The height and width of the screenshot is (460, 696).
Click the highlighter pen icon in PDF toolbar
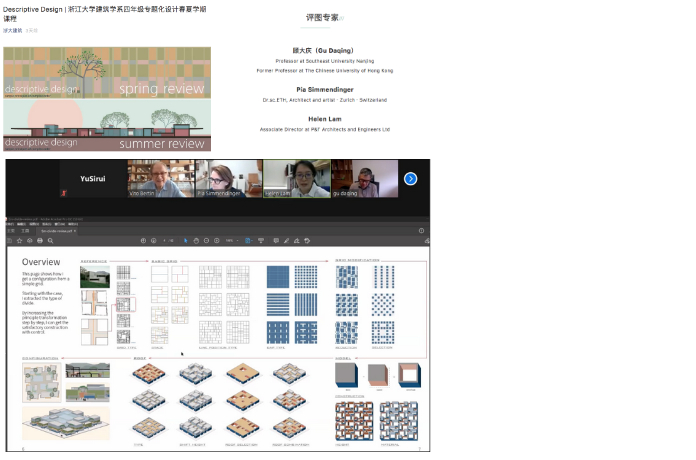287,241
